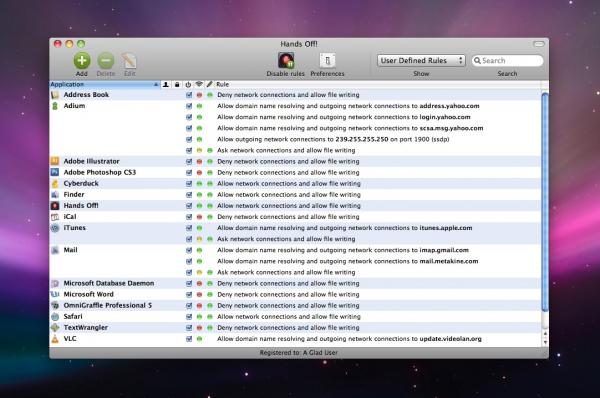Select the Adobe Photoshop CS3 name
This screenshot has width=600, height=398.
(99, 172)
